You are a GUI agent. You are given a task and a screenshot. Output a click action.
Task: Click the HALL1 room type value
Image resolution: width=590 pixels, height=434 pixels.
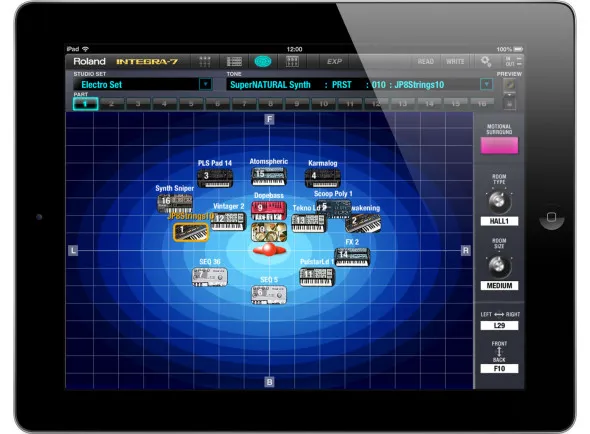pyautogui.click(x=499, y=221)
